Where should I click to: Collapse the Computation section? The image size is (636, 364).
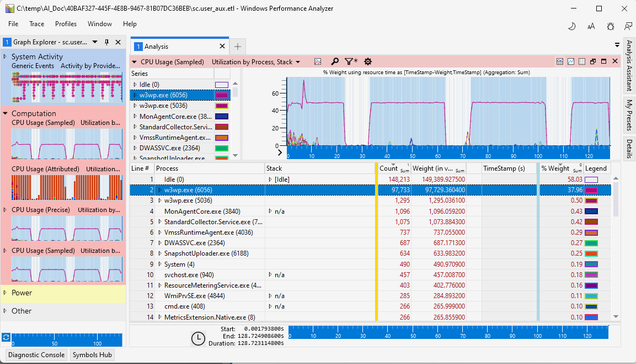tap(5, 113)
